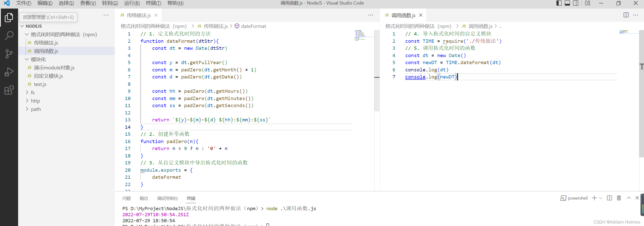The height and width of the screenshot is (226, 644).
Task: Open the 文件(F) menu
Action: pos(24,3)
